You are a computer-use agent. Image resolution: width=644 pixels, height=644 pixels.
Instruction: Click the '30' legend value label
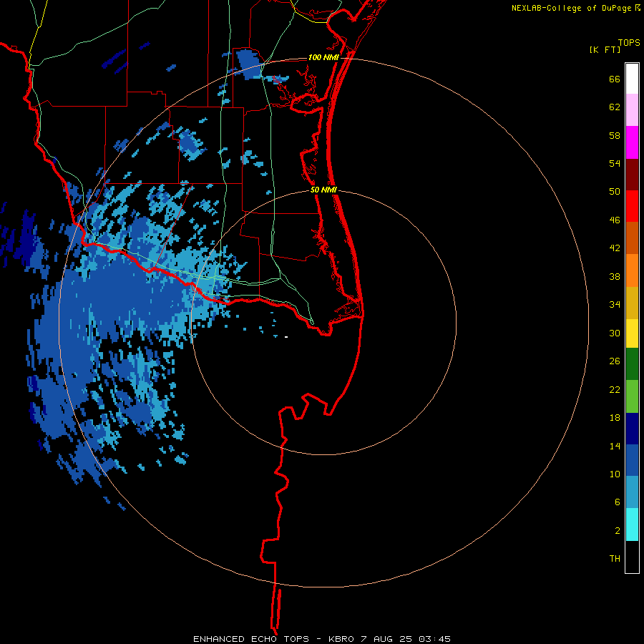coord(615,333)
